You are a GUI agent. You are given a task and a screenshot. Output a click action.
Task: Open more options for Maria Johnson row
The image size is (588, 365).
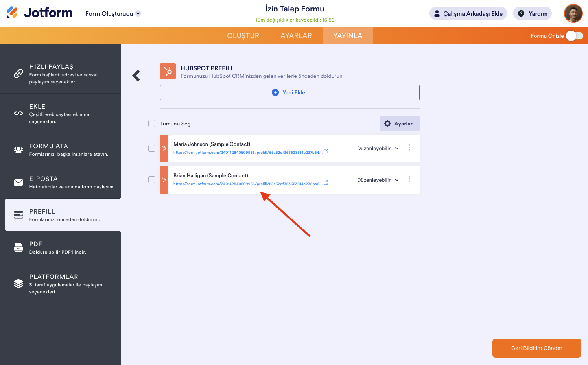(x=409, y=147)
